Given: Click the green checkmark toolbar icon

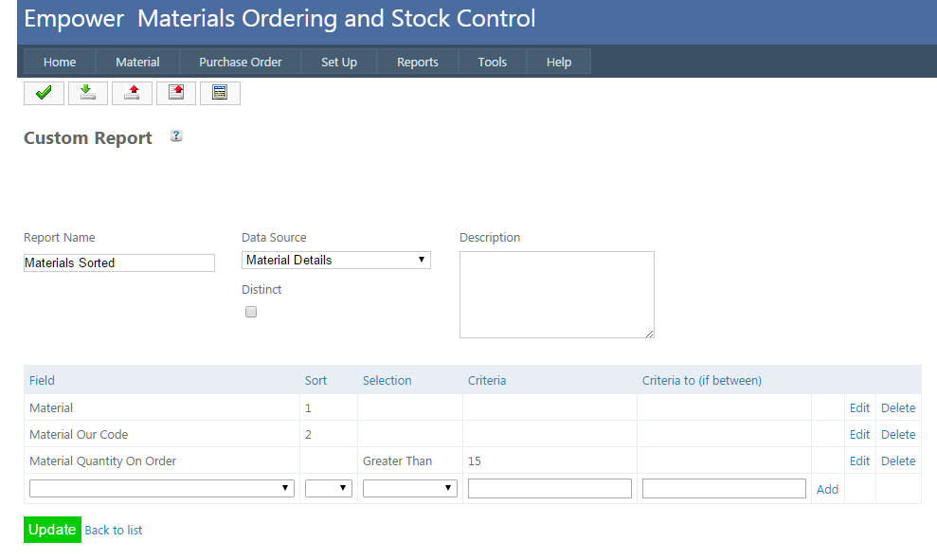Looking at the screenshot, I should click(44, 93).
